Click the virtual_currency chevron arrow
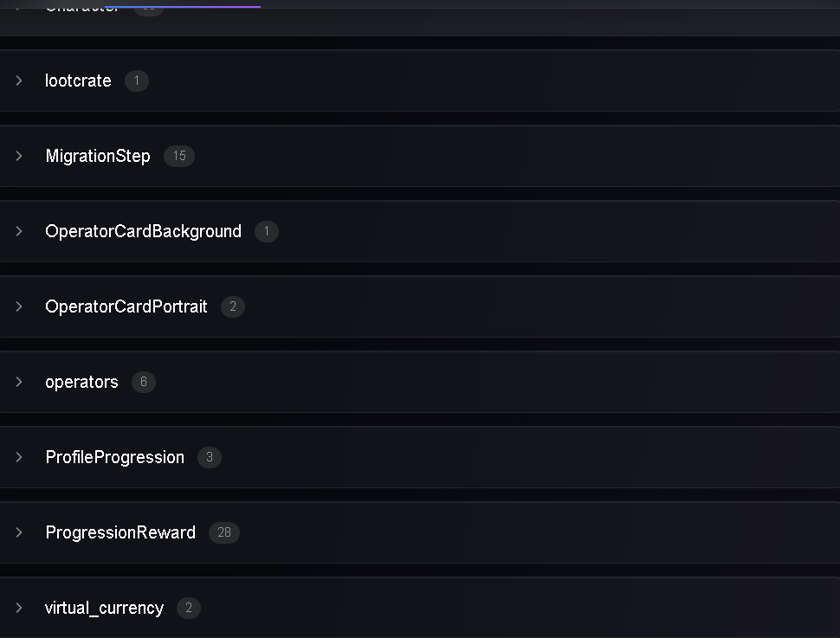The height and width of the screenshot is (638, 840). click(x=19, y=608)
